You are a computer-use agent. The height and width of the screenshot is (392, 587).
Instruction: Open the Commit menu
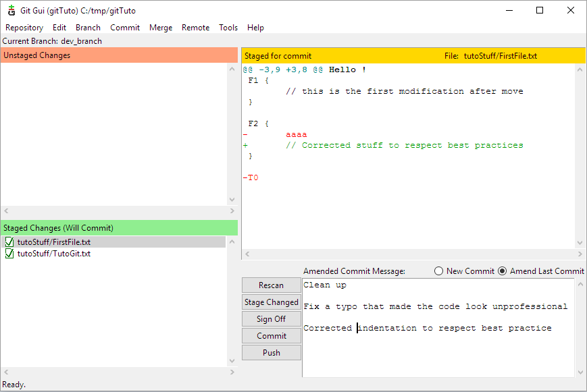tap(125, 28)
